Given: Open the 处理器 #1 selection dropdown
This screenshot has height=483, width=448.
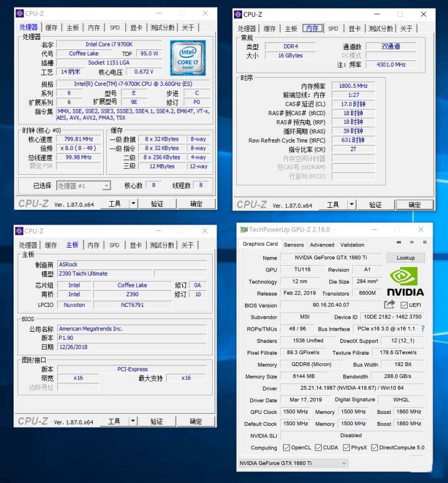Looking at the screenshot, I should click(83, 185).
